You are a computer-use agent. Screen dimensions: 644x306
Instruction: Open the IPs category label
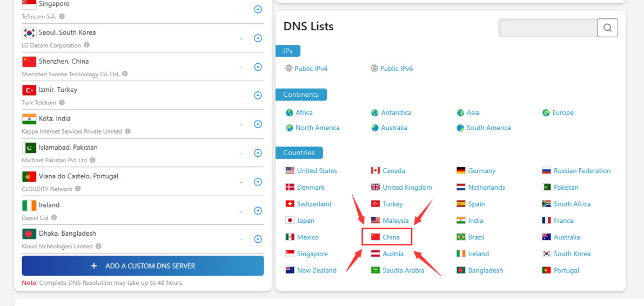(288, 51)
